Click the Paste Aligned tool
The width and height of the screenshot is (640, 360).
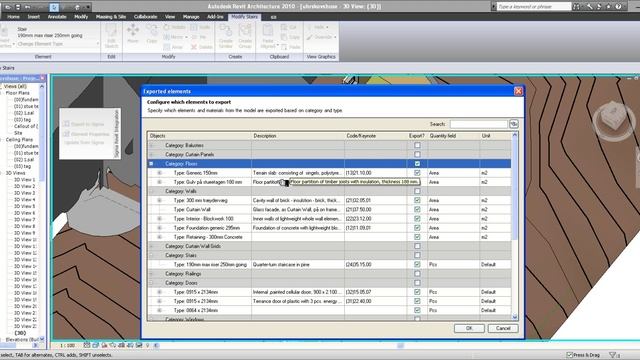coord(268,36)
